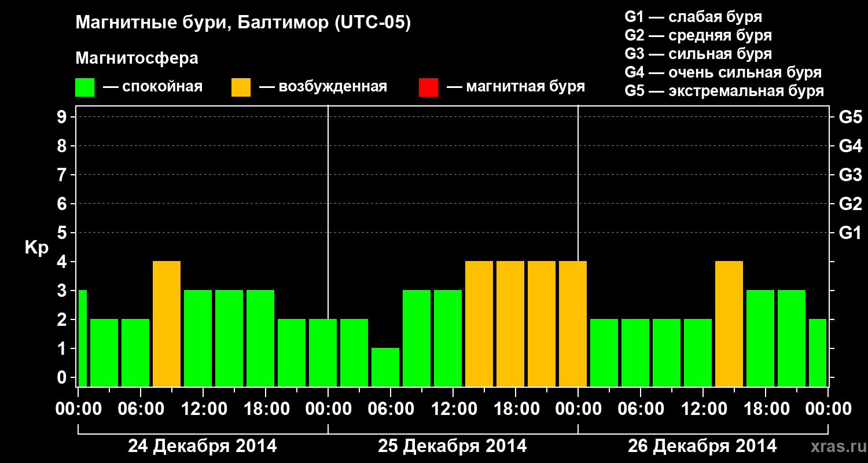
Task: Click the 'G2 — средняя буря' description
Action: click(698, 35)
